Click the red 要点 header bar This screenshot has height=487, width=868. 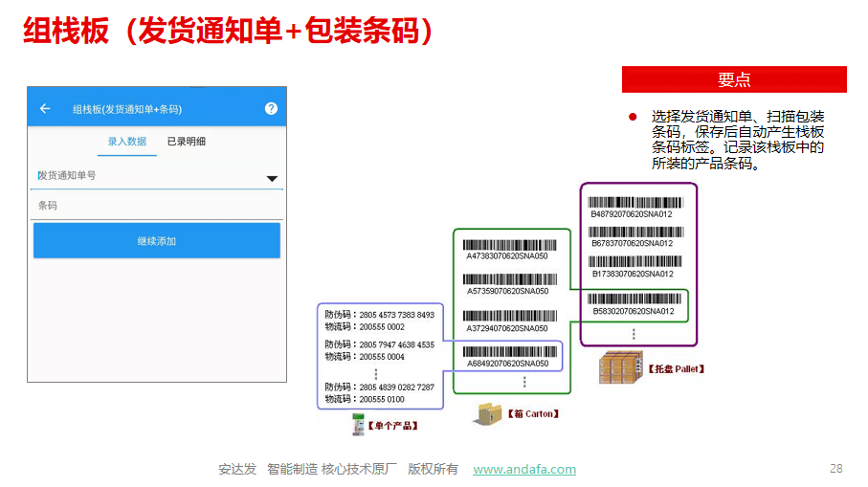[x=734, y=79]
